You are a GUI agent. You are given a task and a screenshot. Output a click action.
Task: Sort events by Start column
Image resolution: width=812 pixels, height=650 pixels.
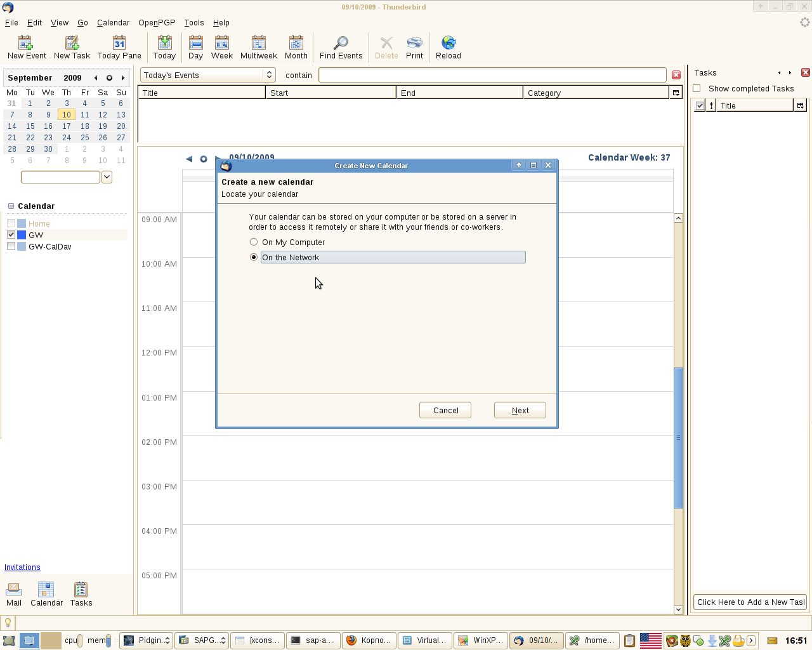331,93
